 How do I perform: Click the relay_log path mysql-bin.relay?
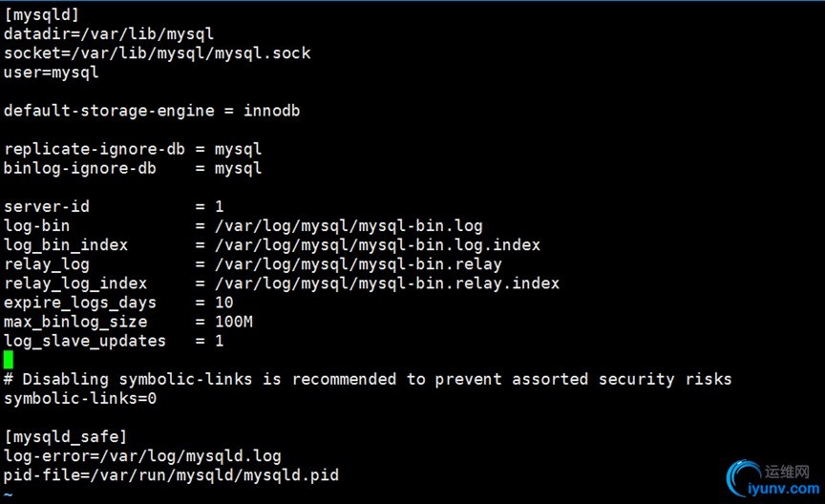[x=358, y=263]
